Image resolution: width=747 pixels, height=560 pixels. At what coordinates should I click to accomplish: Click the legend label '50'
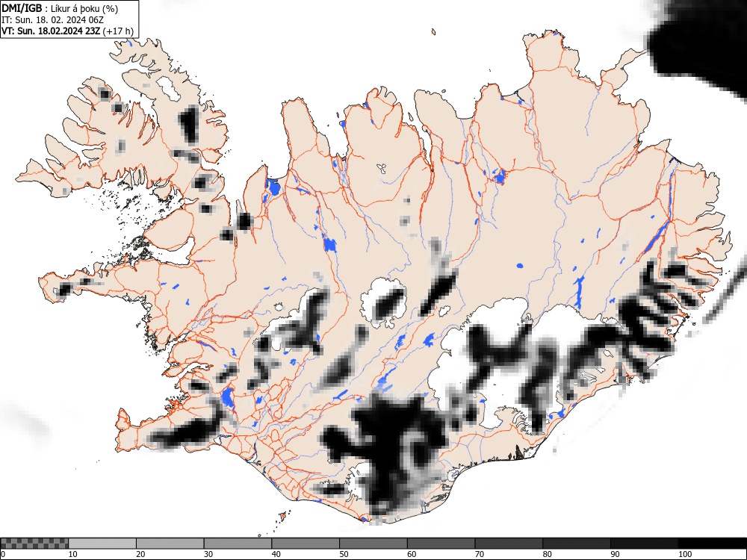[344, 554]
